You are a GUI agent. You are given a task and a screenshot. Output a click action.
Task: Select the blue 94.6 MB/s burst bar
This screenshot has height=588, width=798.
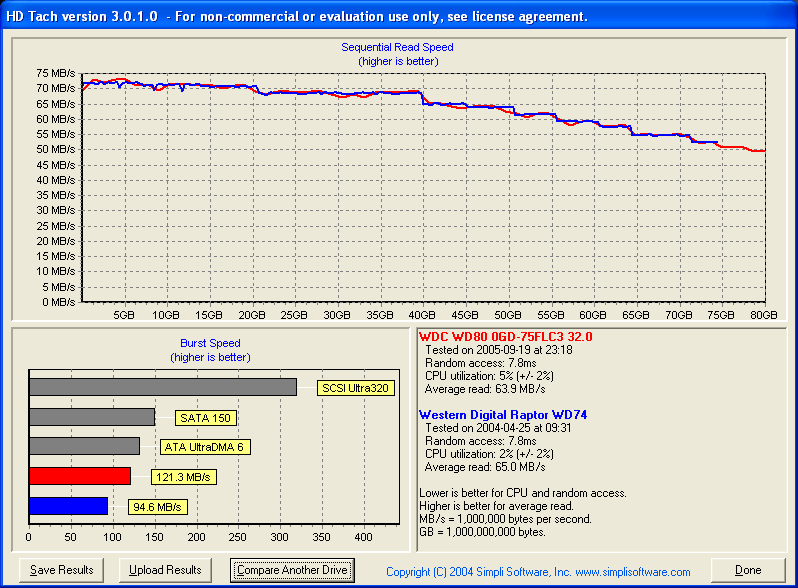(x=68, y=506)
